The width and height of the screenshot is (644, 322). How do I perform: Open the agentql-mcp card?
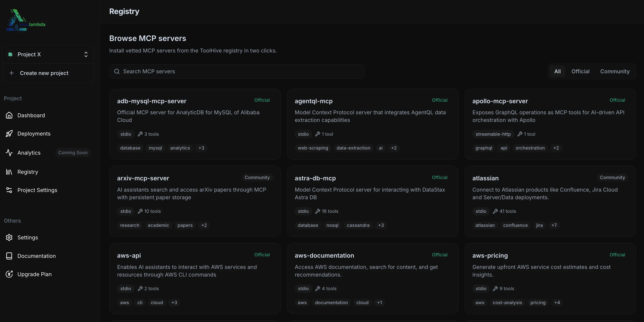pyautogui.click(x=373, y=124)
